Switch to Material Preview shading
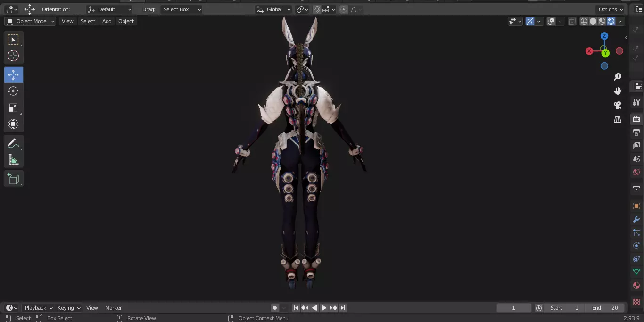Screen dimensions: 644x322 (602, 21)
